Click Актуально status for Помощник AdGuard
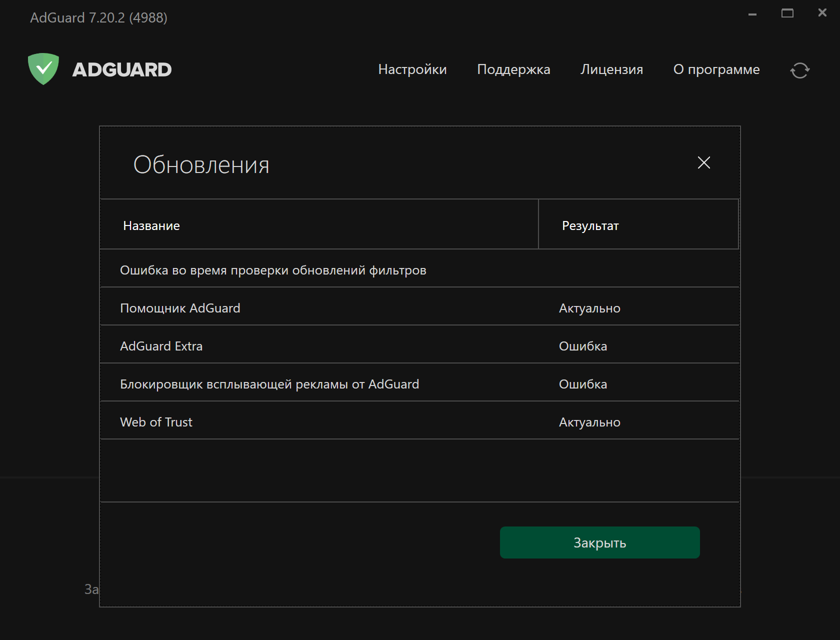Image resolution: width=840 pixels, height=640 pixels. pyautogui.click(x=589, y=308)
